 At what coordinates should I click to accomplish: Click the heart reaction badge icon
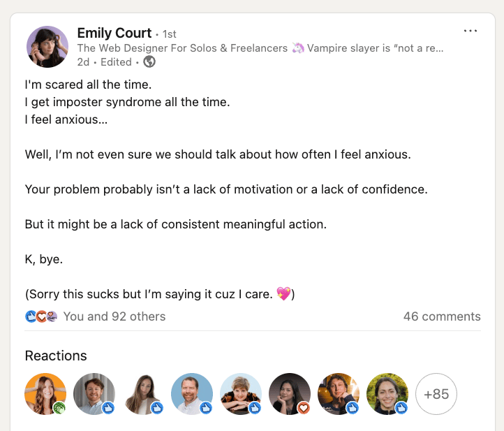pyautogui.click(x=304, y=408)
